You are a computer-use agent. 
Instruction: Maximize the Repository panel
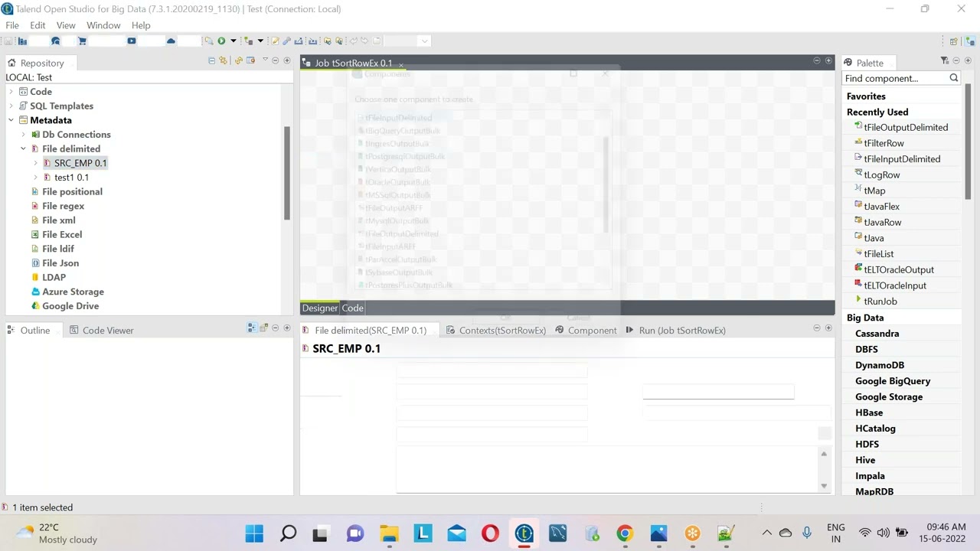[x=287, y=60]
